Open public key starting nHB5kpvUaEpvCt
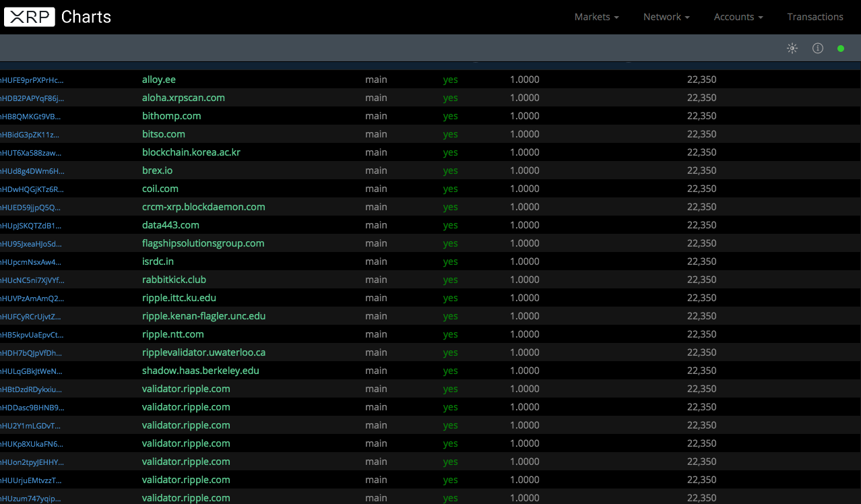This screenshot has height=504, width=861. (x=32, y=335)
